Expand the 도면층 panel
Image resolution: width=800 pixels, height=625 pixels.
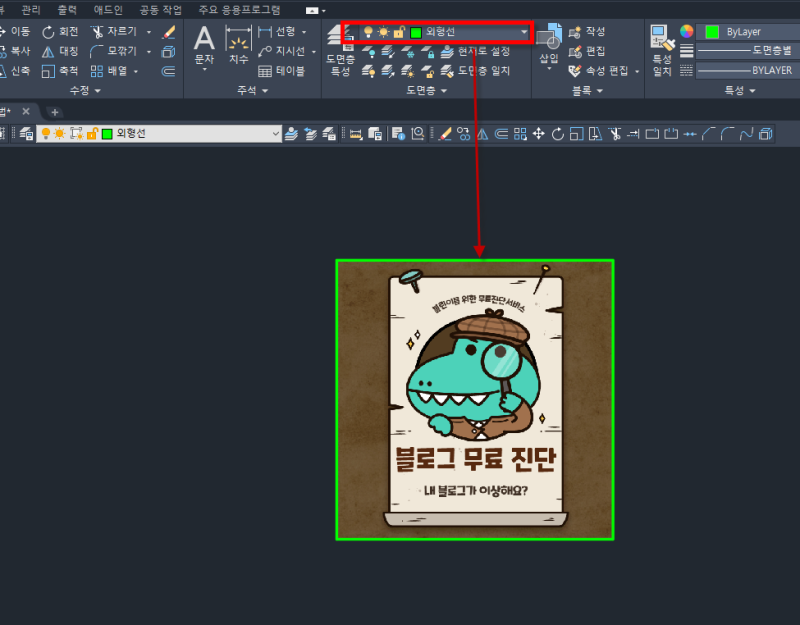pos(427,90)
